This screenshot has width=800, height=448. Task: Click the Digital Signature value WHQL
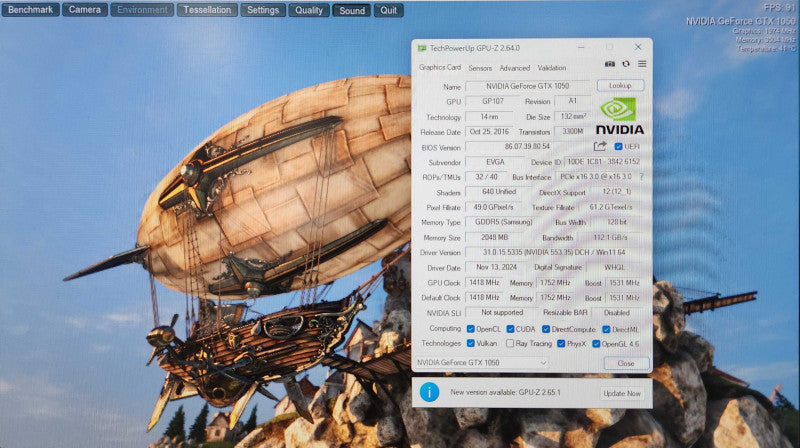pos(614,267)
